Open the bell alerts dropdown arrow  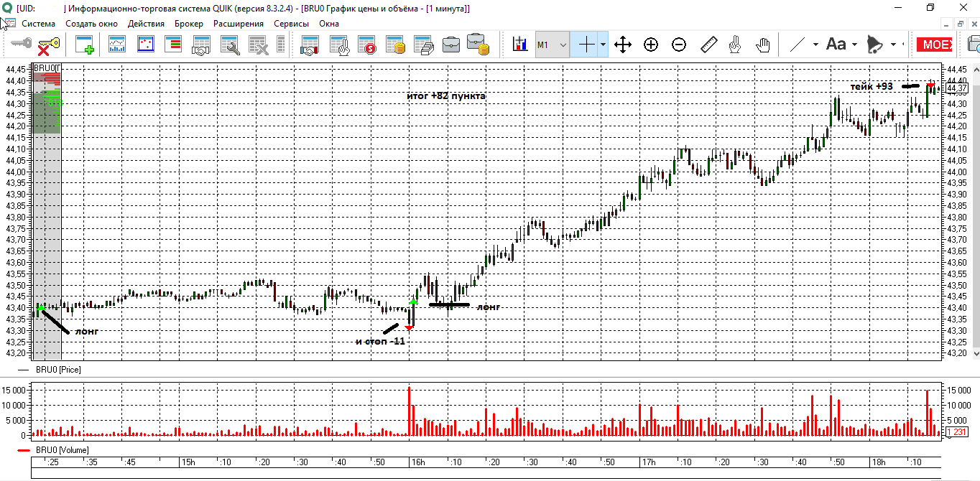click(893, 45)
